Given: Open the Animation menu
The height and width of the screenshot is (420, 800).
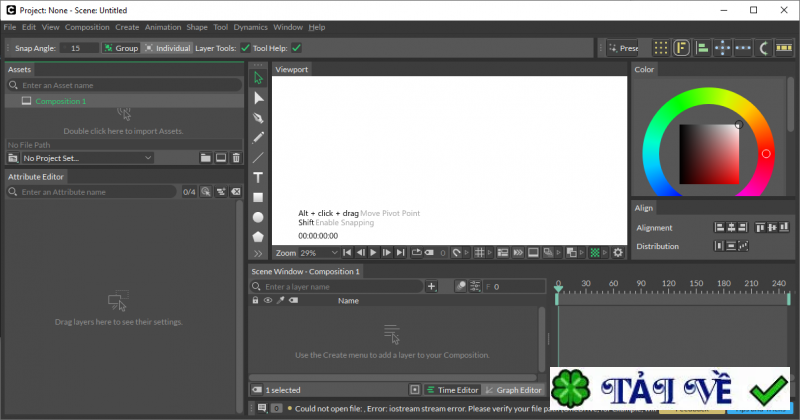Looking at the screenshot, I should point(163,27).
